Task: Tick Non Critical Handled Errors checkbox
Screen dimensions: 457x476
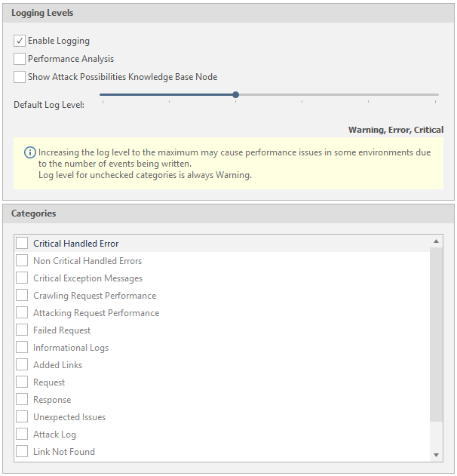Action: pyautogui.click(x=22, y=261)
